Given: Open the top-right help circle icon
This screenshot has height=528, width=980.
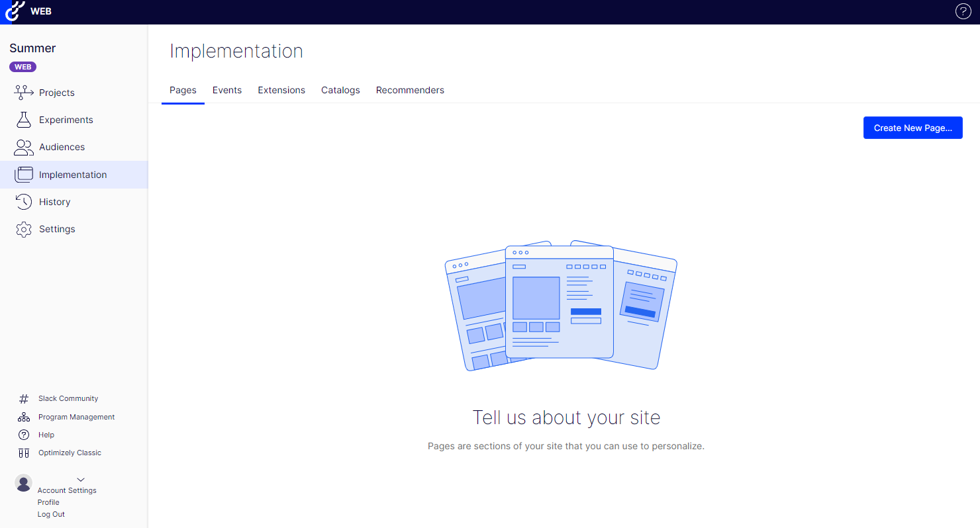Looking at the screenshot, I should [x=963, y=11].
